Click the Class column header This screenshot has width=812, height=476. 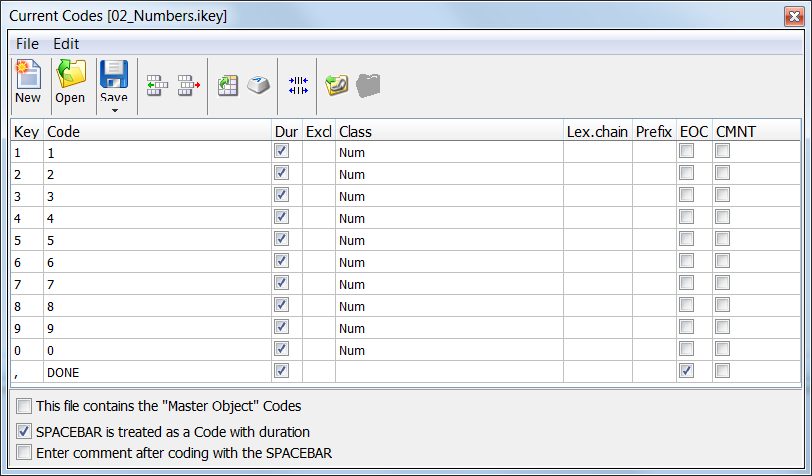448,131
